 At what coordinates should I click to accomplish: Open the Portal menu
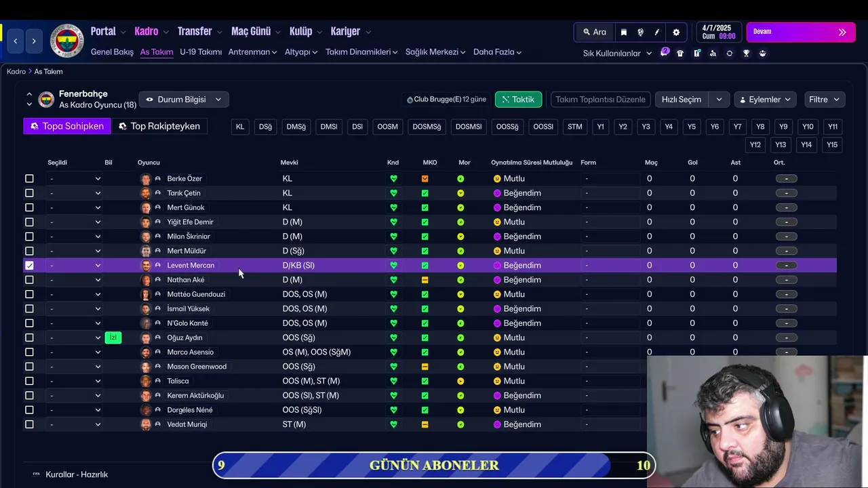[108, 32]
